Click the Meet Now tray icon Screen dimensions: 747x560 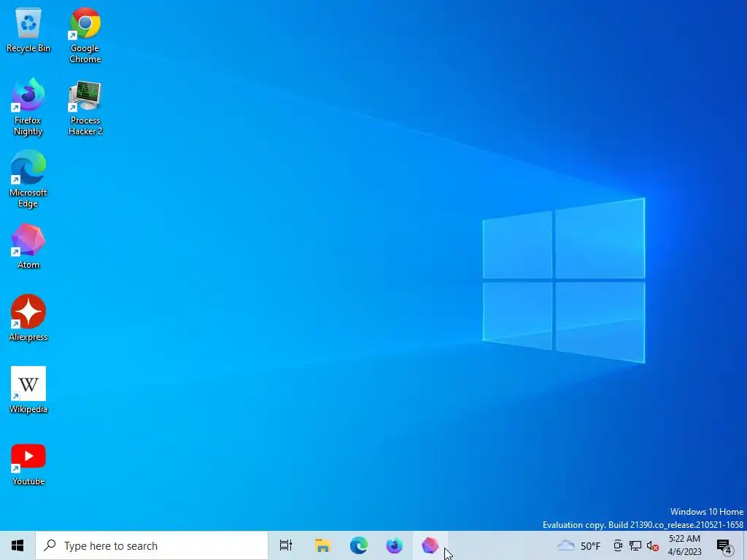(x=618, y=545)
